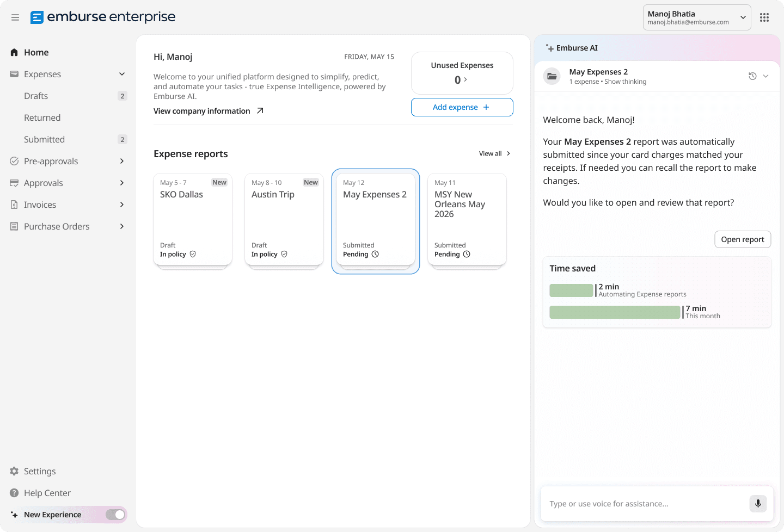This screenshot has height=532, width=784.
Task: Collapse the May Expenses 2 AI header chevron
Action: pos(765,76)
